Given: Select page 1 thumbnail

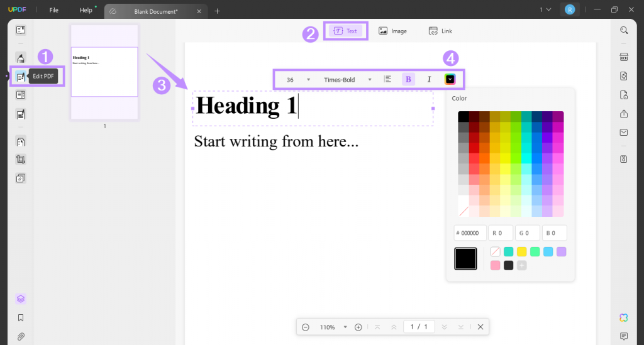Looking at the screenshot, I should [x=104, y=72].
